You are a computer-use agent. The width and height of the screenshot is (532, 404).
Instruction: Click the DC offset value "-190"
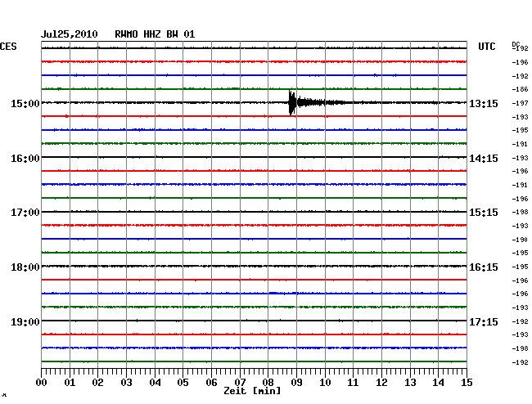520,240
